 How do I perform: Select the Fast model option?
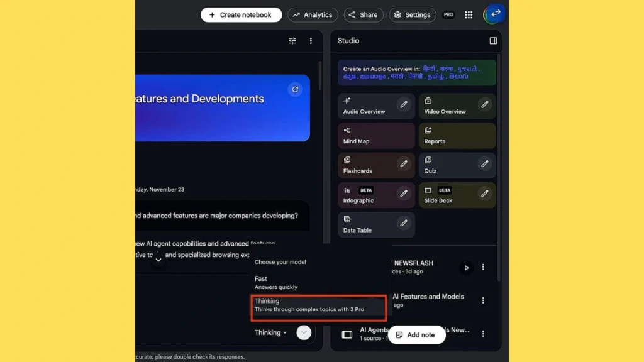point(277,283)
